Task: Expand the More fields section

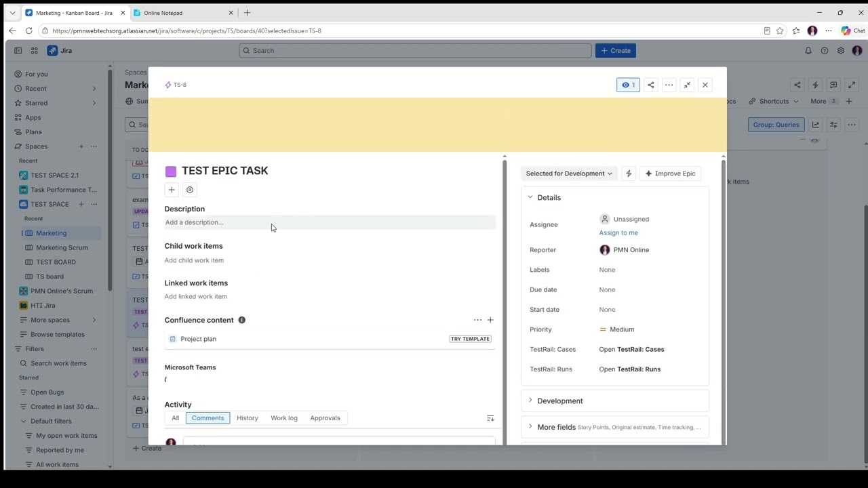Action: tap(530, 427)
